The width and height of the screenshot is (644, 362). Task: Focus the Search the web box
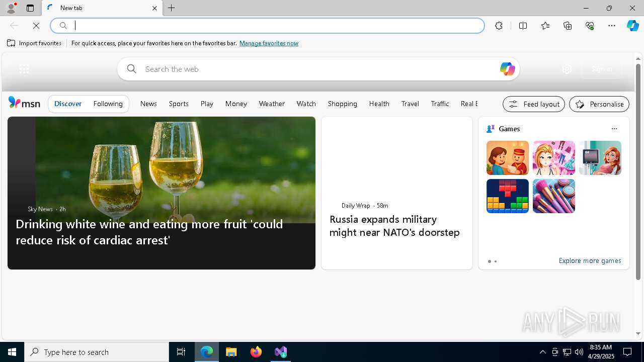tap(318, 69)
